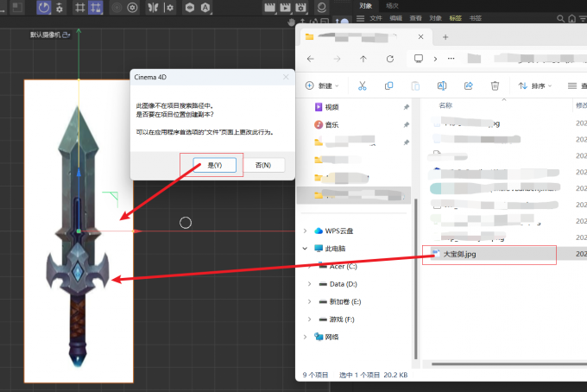Click the Object Manager search magnifier icon
Viewport: 587px width, 392px height.
560,18
